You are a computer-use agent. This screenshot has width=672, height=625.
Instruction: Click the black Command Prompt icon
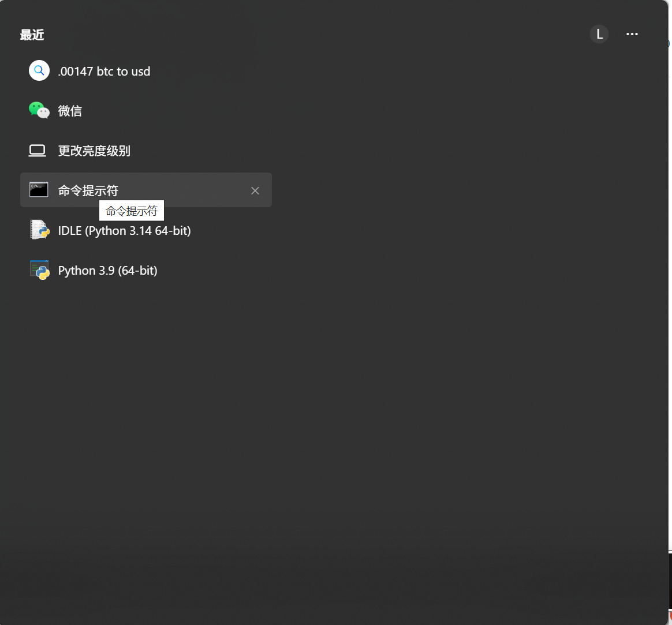(39, 190)
